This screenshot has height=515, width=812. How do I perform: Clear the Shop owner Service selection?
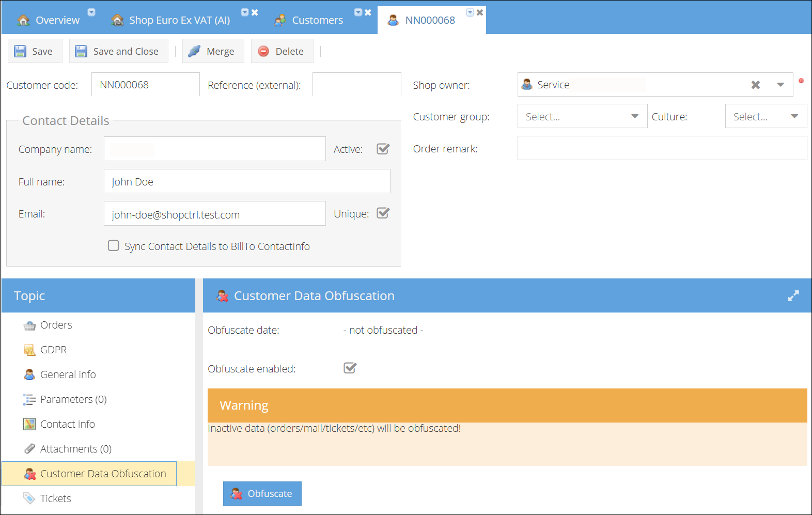tap(755, 85)
